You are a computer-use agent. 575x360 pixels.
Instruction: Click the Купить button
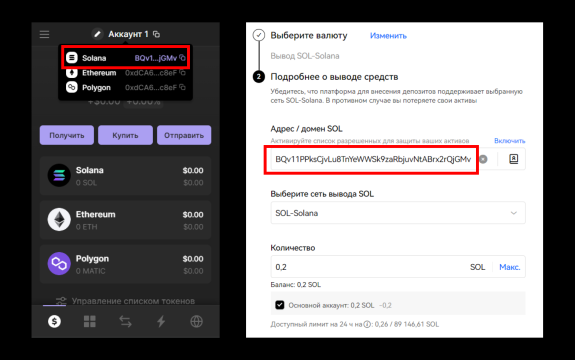click(x=125, y=135)
